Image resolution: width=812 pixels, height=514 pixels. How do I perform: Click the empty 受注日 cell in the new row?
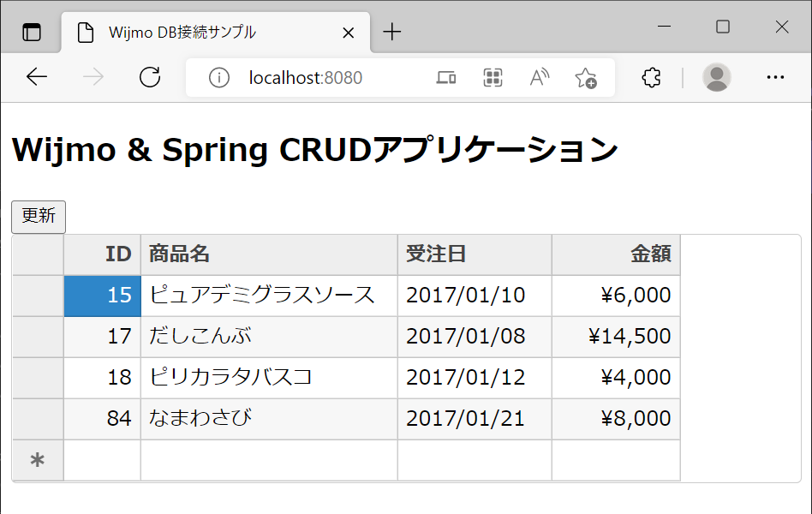click(475, 460)
